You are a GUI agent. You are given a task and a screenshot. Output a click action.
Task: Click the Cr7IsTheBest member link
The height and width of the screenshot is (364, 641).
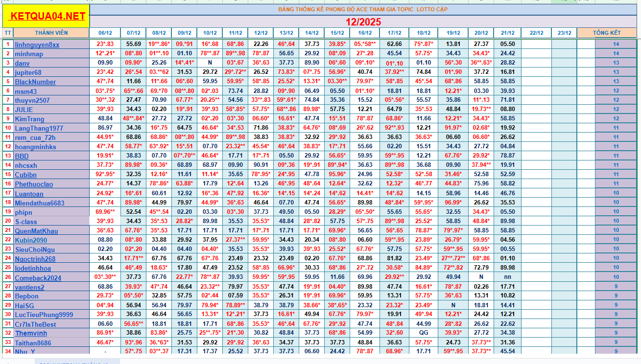(x=35, y=324)
